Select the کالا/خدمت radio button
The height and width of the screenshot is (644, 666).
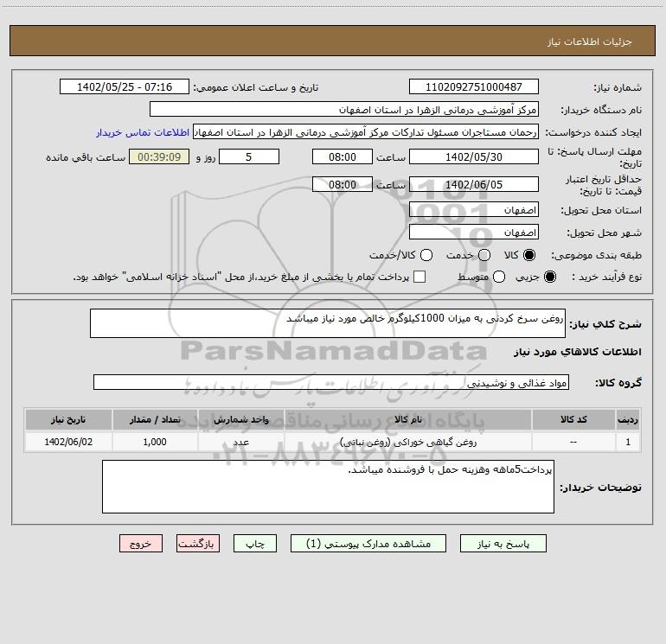pyautogui.click(x=426, y=255)
